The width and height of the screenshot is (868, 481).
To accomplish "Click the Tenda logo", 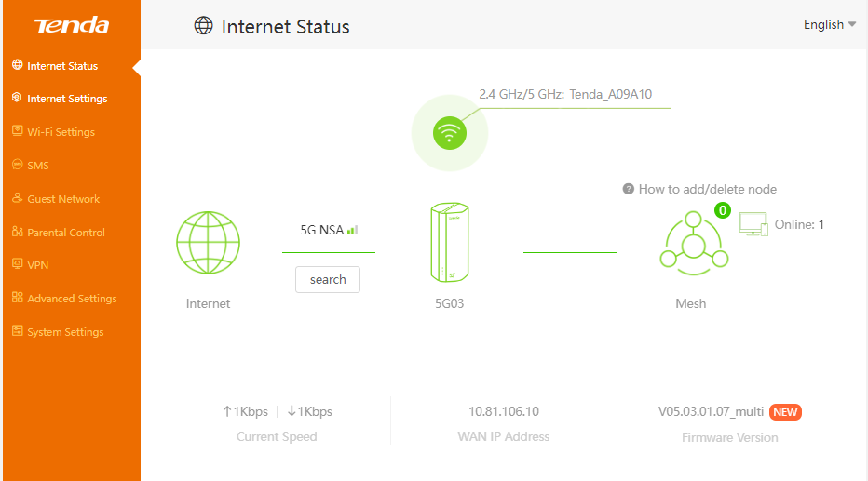I will click(x=72, y=25).
